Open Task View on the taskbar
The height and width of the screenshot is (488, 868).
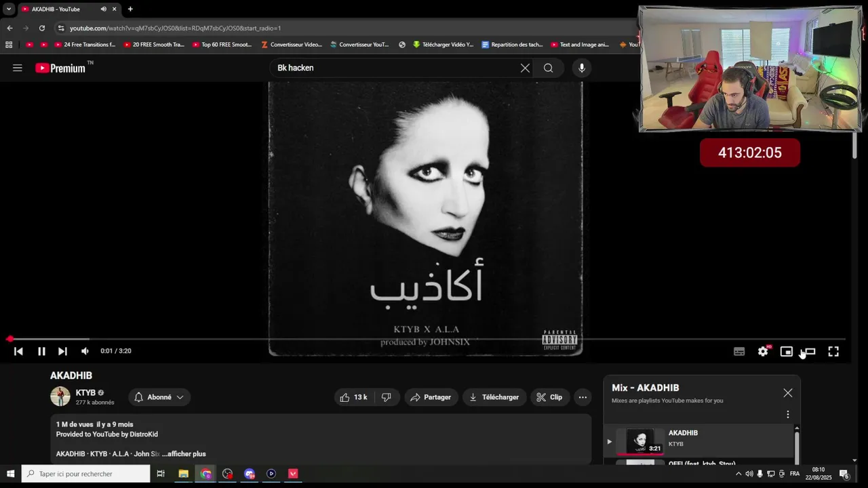tap(161, 474)
